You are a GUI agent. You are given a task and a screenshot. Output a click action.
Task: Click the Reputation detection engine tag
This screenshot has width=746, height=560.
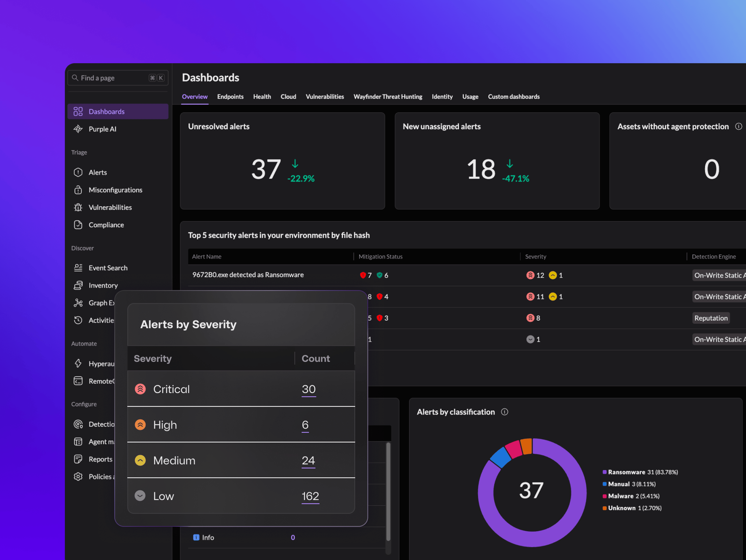pyautogui.click(x=711, y=318)
